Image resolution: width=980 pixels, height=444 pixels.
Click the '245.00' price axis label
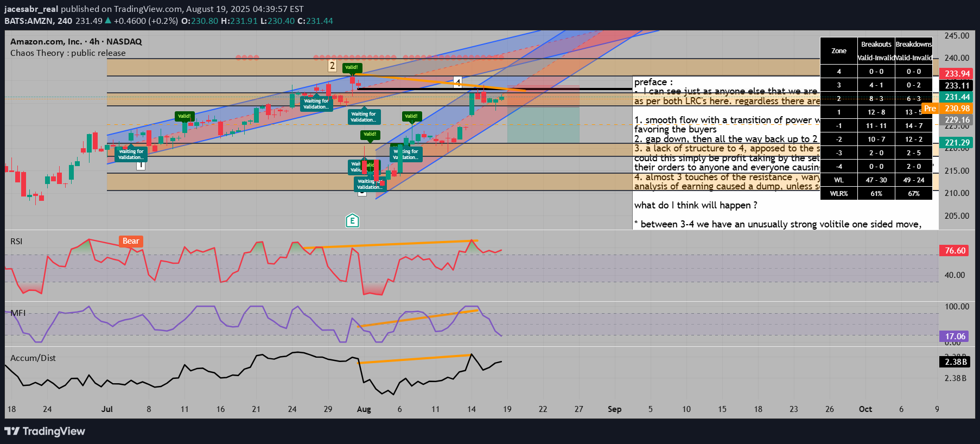957,36
